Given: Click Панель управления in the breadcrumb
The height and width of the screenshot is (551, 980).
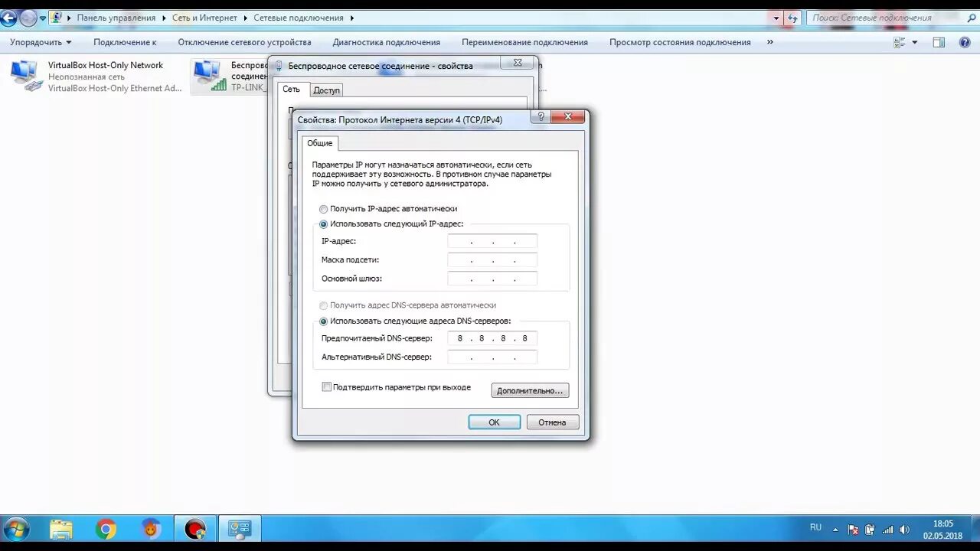Looking at the screenshot, I should [116, 18].
